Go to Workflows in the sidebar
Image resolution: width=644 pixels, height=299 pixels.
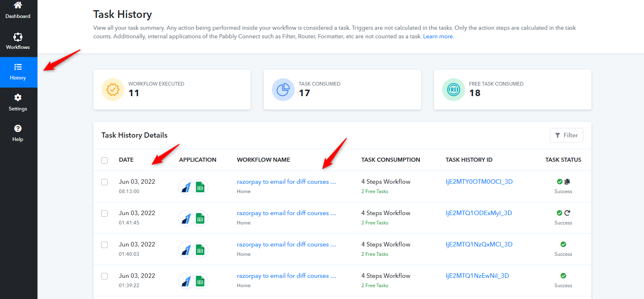(18, 41)
